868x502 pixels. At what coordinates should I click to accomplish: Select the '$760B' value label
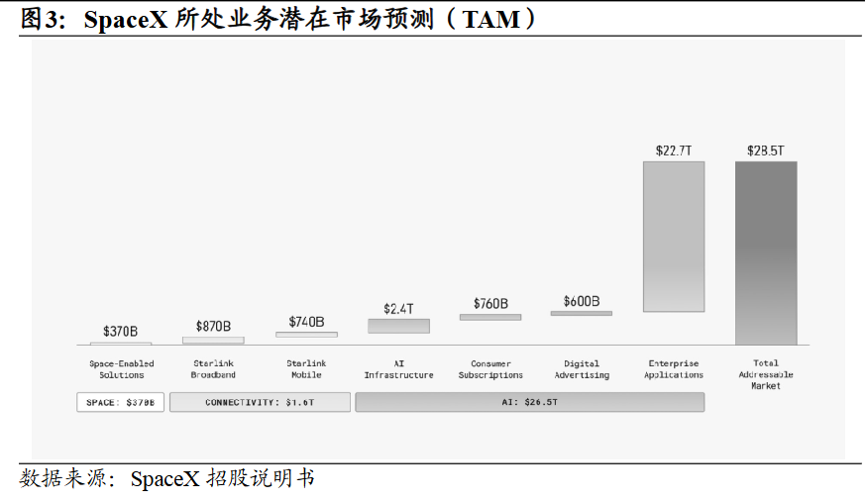pyautogui.click(x=490, y=304)
